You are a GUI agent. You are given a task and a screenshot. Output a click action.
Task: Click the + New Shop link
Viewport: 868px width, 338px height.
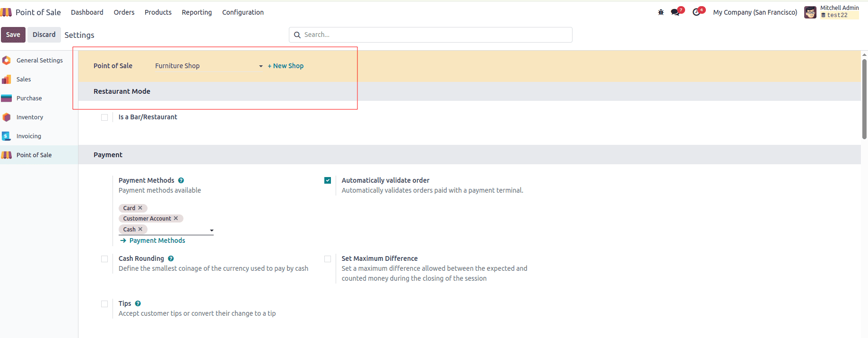[286, 66]
